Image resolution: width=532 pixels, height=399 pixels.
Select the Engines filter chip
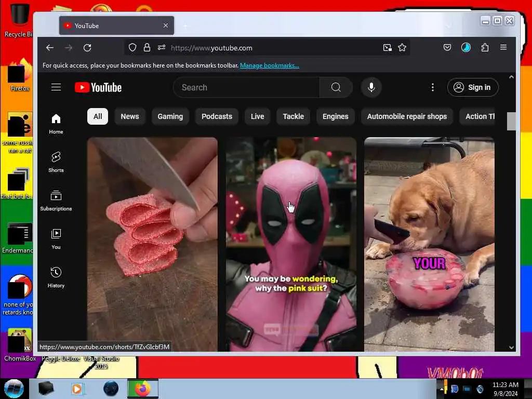click(336, 116)
